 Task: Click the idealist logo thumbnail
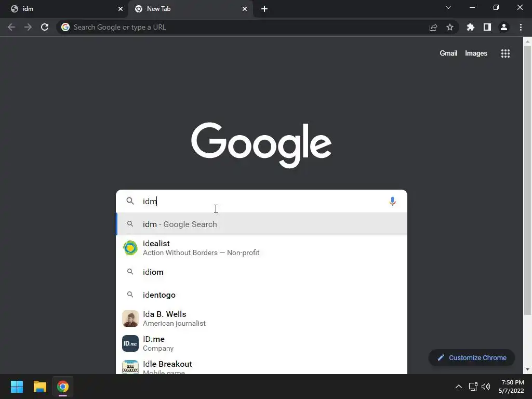[130, 248]
